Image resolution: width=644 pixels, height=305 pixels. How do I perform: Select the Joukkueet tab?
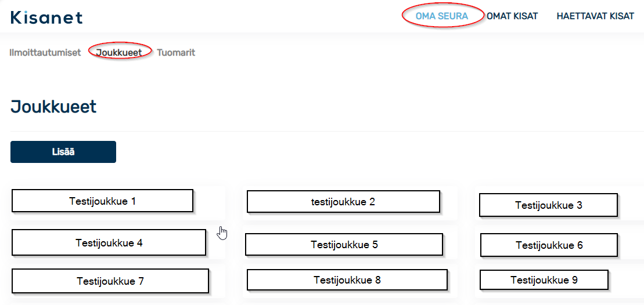(119, 52)
